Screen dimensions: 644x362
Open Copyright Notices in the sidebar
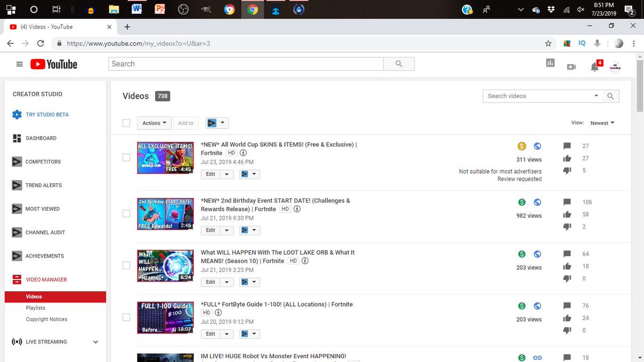click(x=47, y=319)
